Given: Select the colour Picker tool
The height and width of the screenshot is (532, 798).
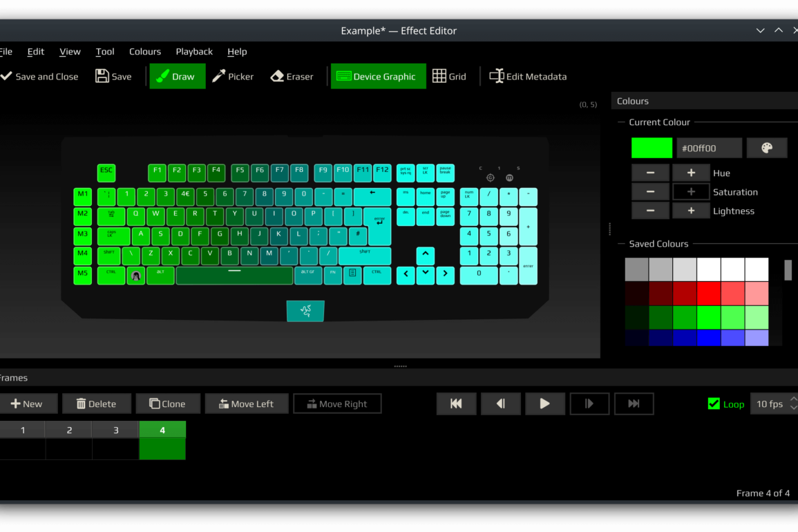Looking at the screenshot, I should pos(233,77).
